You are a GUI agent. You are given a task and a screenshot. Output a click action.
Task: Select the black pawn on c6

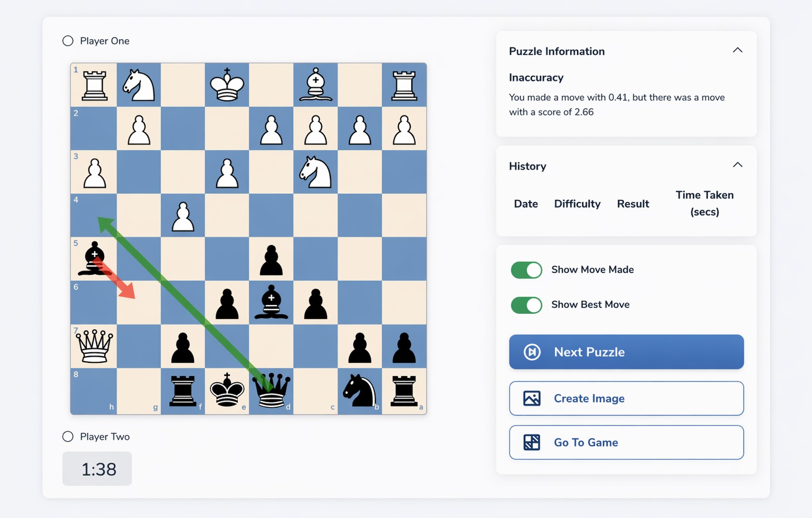pos(315,303)
